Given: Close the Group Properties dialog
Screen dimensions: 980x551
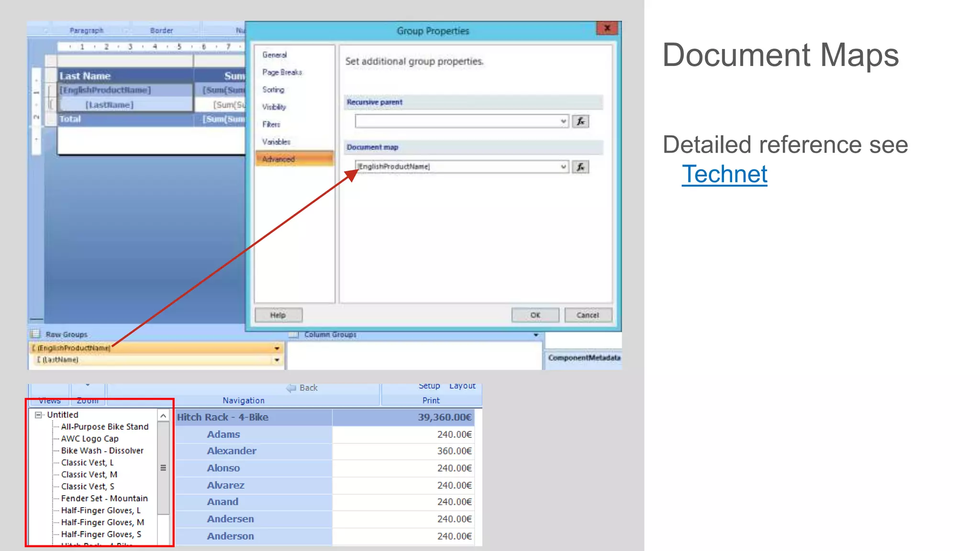Looking at the screenshot, I should pos(607,29).
